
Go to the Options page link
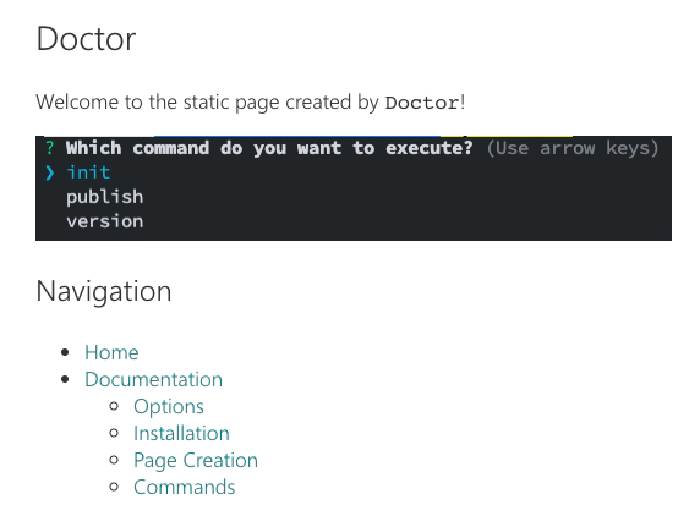pos(169,407)
